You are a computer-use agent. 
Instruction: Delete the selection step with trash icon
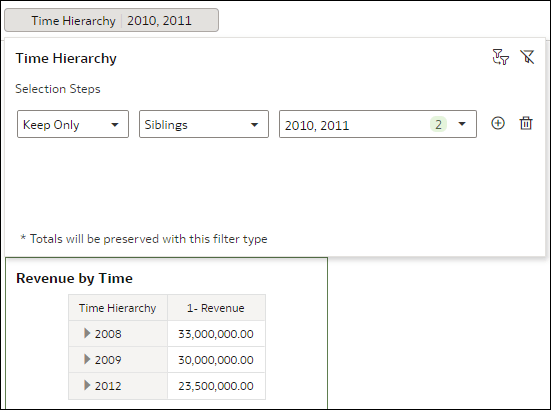coord(526,123)
